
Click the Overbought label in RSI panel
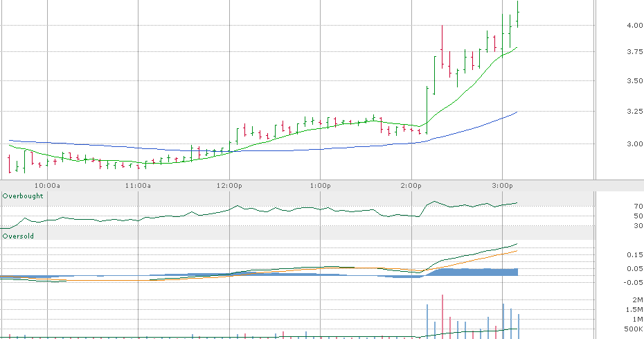[x=23, y=195]
